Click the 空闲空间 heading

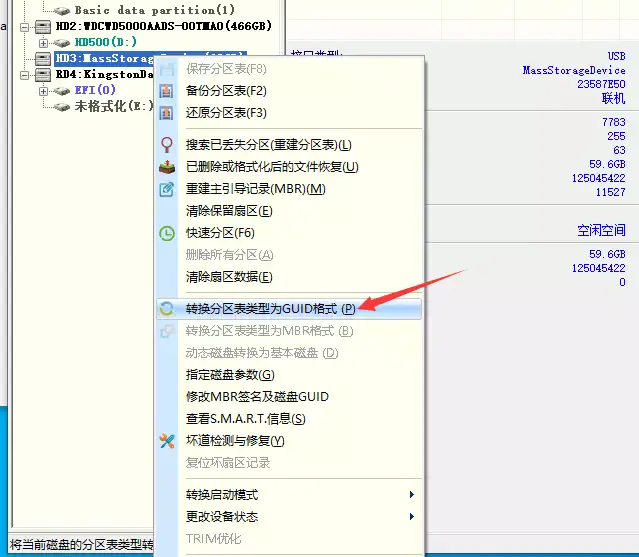(x=601, y=231)
